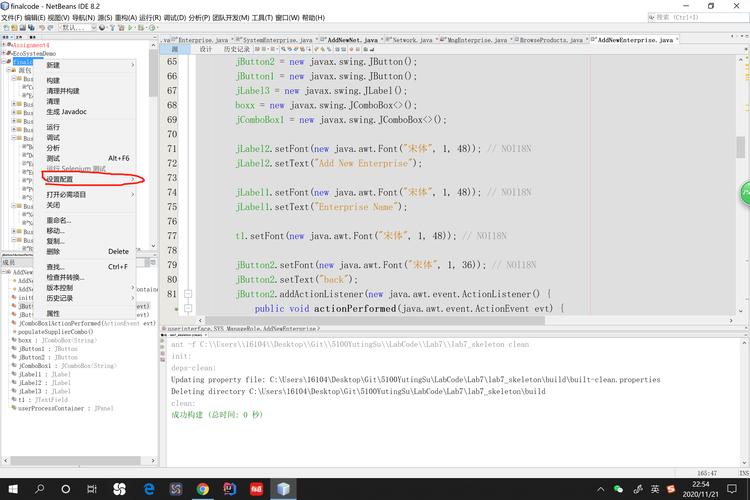This screenshot has width=750, height=500.
Task: Switch to the 设计 design view button
Action: [205, 49]
